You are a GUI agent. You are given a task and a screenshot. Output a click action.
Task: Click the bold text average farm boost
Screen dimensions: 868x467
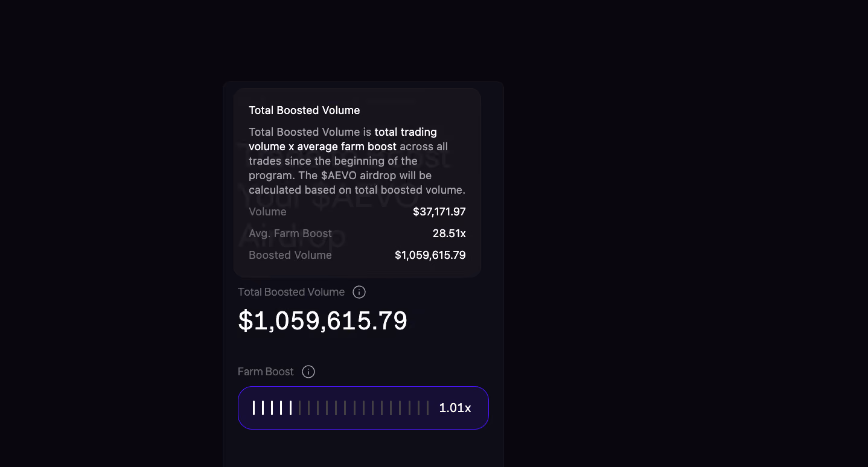click(346, 147)
